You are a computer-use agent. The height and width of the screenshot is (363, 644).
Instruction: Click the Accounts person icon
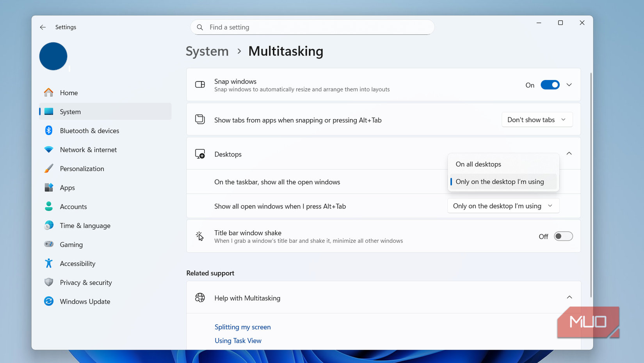49,206
